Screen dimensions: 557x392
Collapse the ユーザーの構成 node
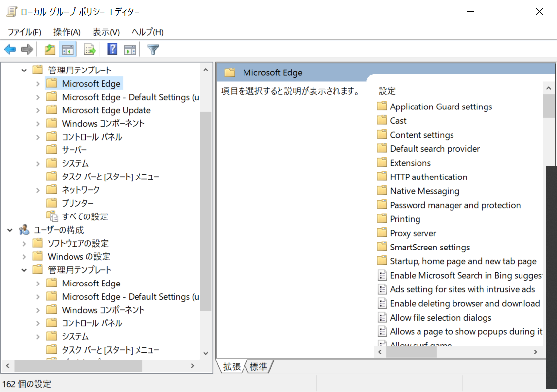click(10, 230)
